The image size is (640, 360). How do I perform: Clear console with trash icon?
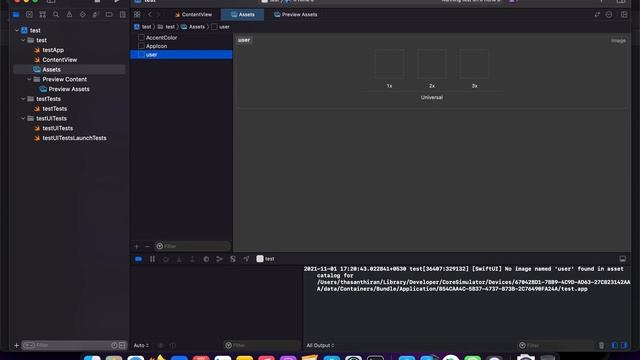click(601, 345)
